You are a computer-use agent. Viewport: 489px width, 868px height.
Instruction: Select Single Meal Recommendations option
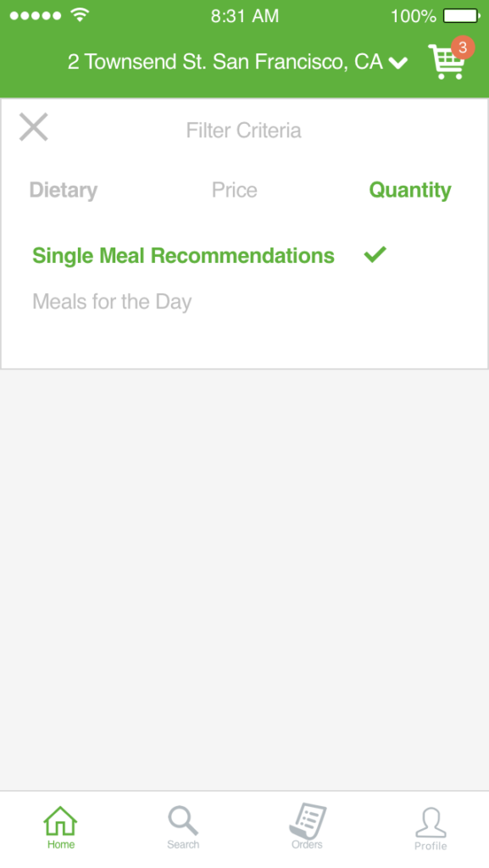click(184, 256)
